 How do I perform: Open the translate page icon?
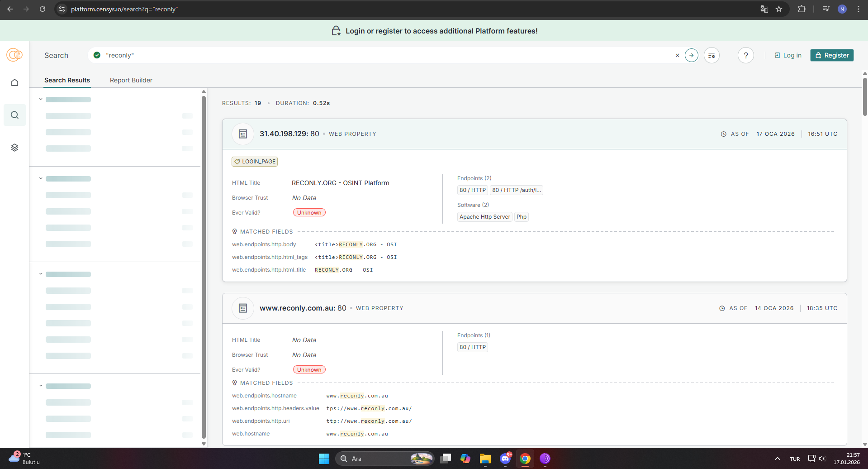pyautogui.click(x=764, y=9)
